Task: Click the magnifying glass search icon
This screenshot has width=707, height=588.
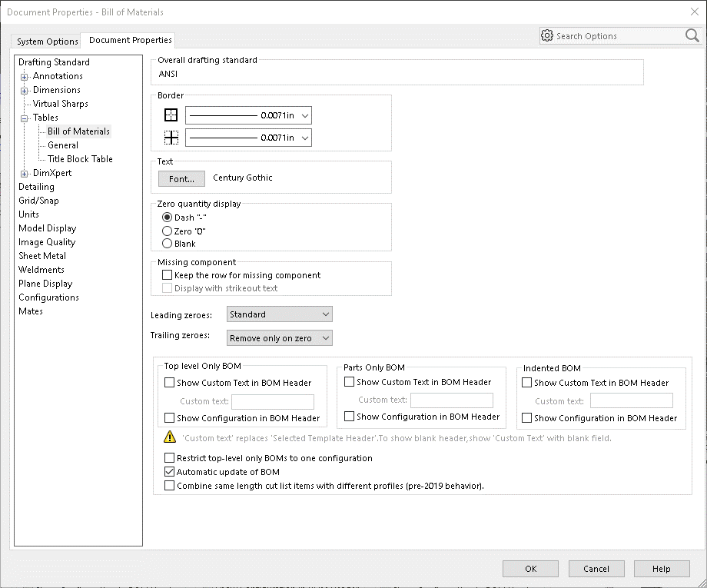Action: (x=692, y=35)
